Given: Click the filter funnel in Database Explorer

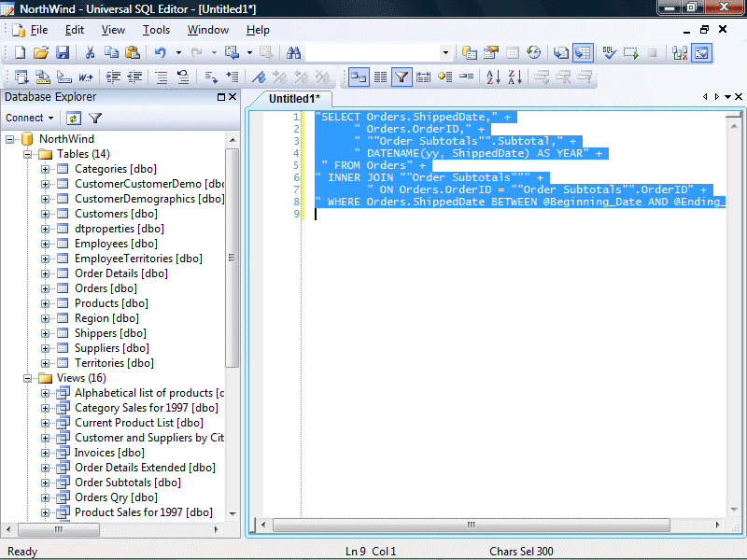Looking at the screenshot, I should click(95, 119).
